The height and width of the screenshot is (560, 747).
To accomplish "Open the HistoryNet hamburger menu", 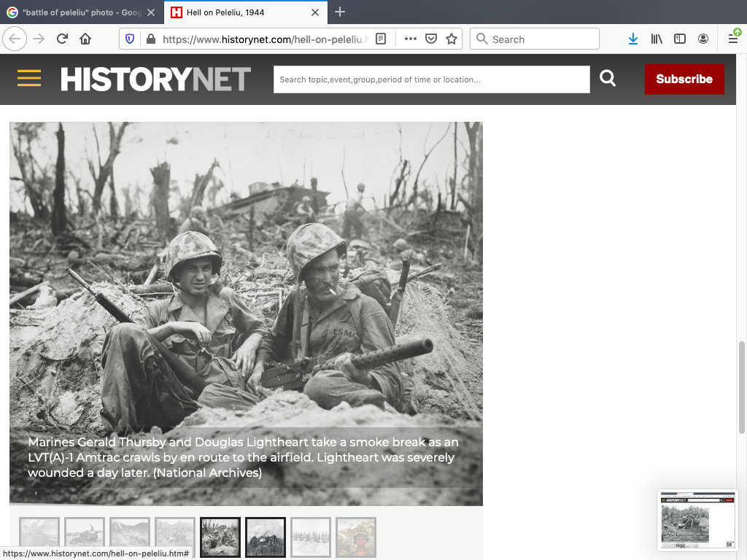I will [x=29, y=79].
